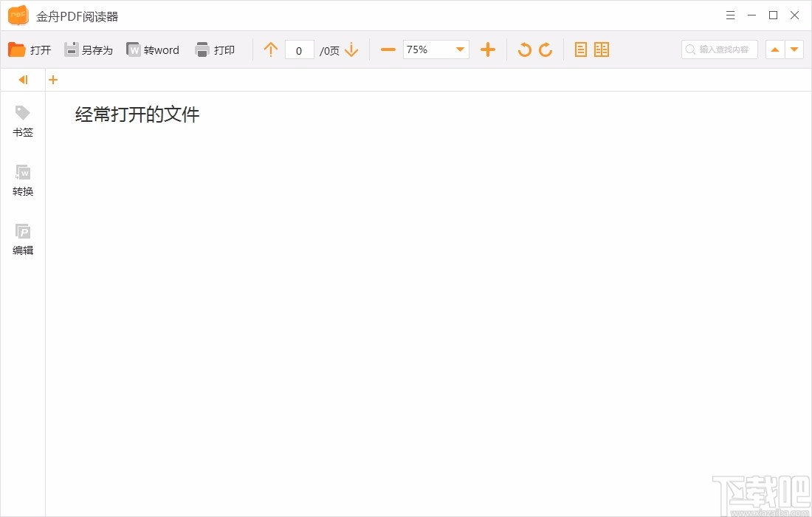Viewport: 812px width, 517px height.
Task: Open the 转换 conversion panel
Action: [22, 179]
